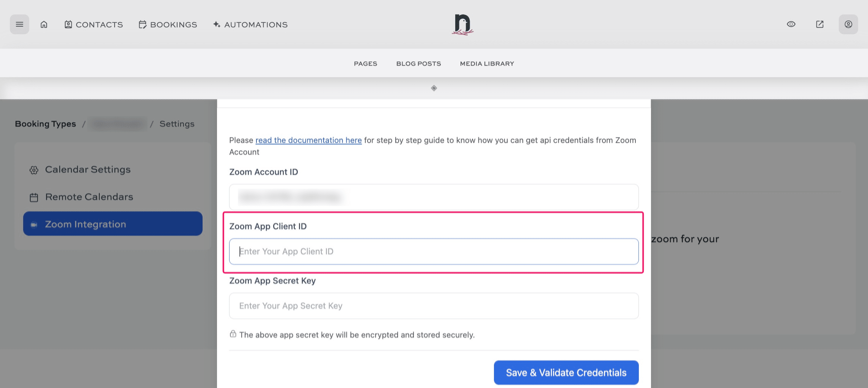Click the home icon in the top bar
Screen dimensions: 868x388
pos(44,24)
